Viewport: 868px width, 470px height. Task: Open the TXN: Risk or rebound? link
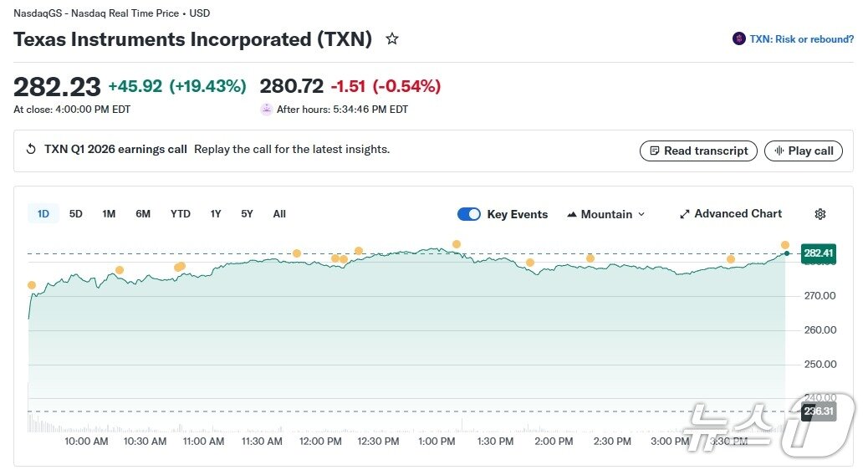(x=801, y=39)
